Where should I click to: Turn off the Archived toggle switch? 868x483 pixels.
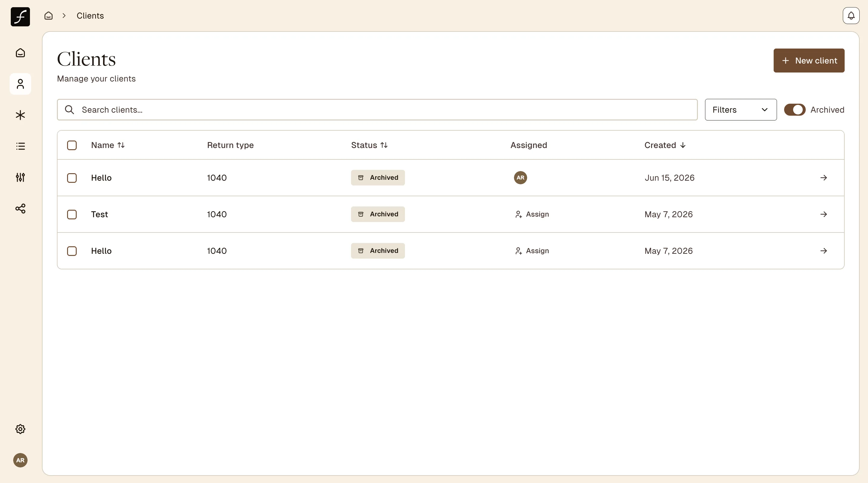pos(795,110)
